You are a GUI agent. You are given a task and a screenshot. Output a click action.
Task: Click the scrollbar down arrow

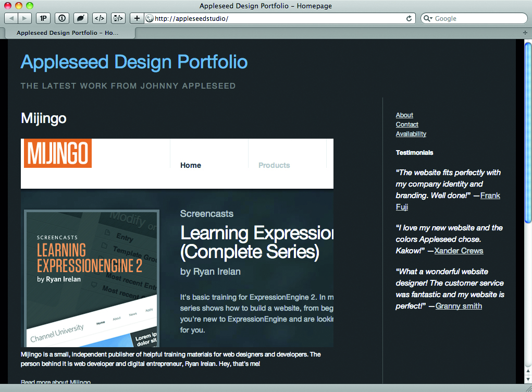[528, 379]
